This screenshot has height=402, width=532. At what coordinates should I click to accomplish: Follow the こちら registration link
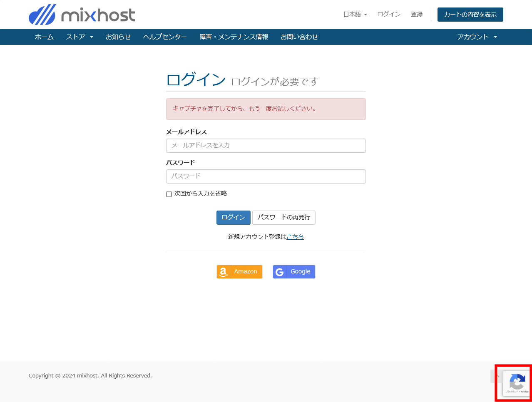coord(295,237)
